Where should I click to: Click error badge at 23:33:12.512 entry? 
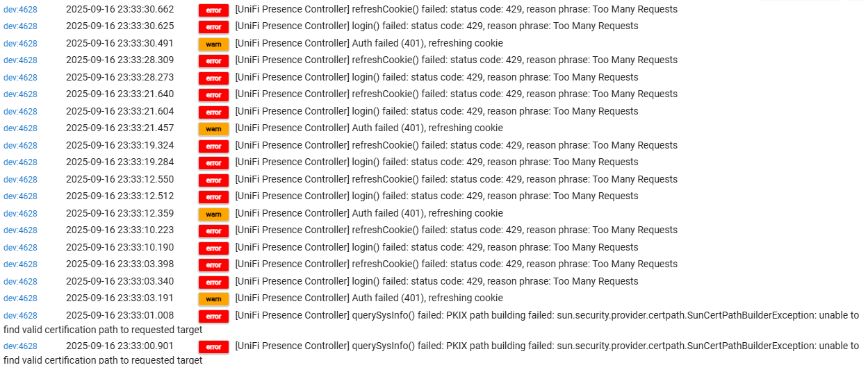pos(213,197)
